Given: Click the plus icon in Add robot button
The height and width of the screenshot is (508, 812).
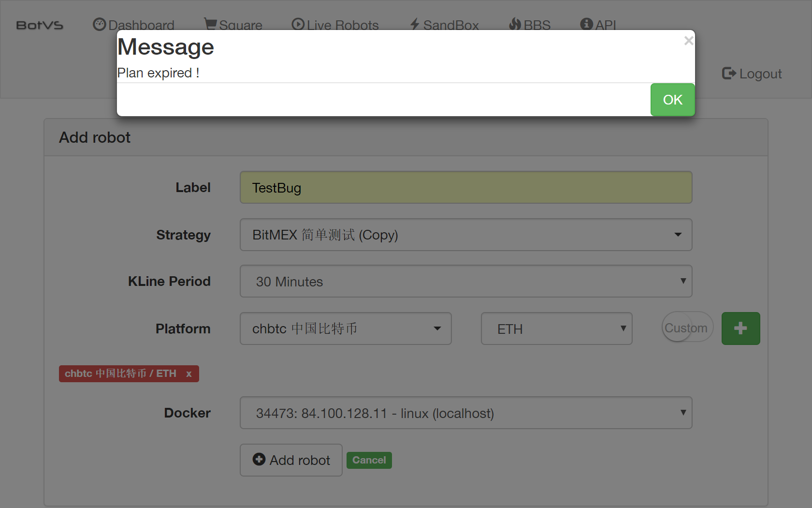Looking at the screenshot, I should pos(259,459).
